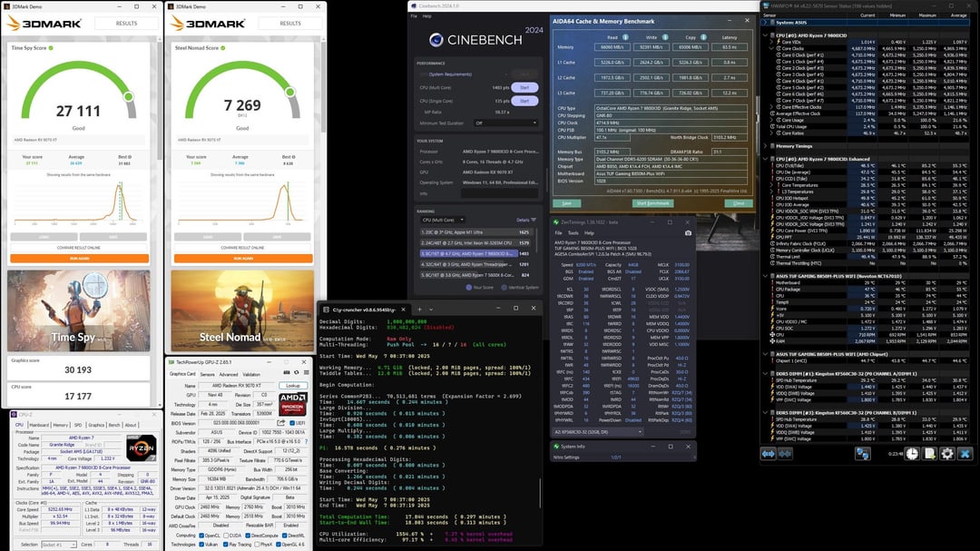Screen dimensions: 980x551
Task: Toggle the DirectML checkbox in GPU-Z
Action: point(285,536)
